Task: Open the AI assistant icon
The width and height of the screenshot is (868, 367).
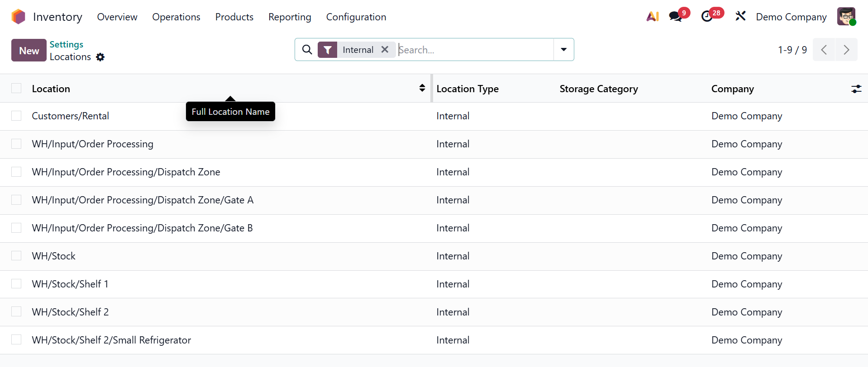Action: (x=652, y=17)
